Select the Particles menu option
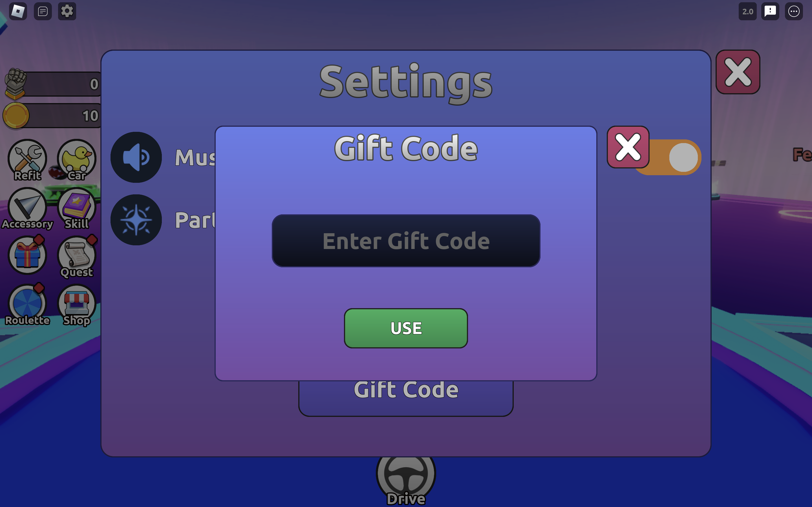Image resolution: width=812 pixels, height=507 pixels. tap(198, 220)
